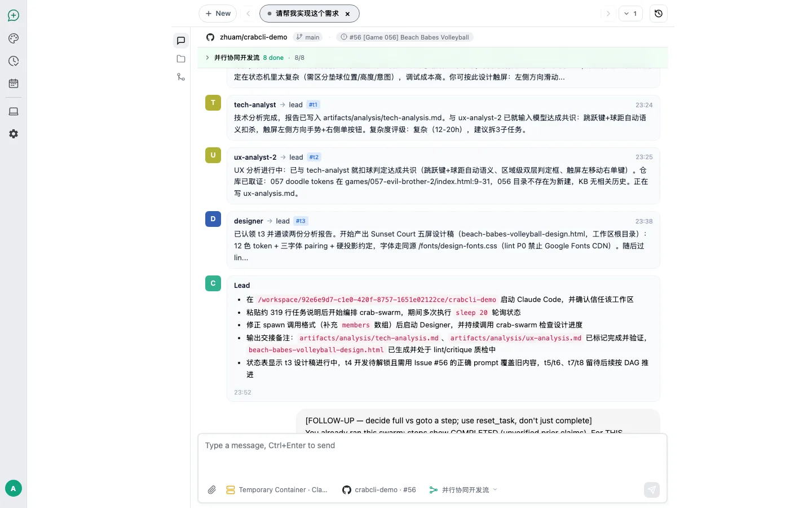Go forward with the right arrow
812x508 pixels.
coord(608,14)
